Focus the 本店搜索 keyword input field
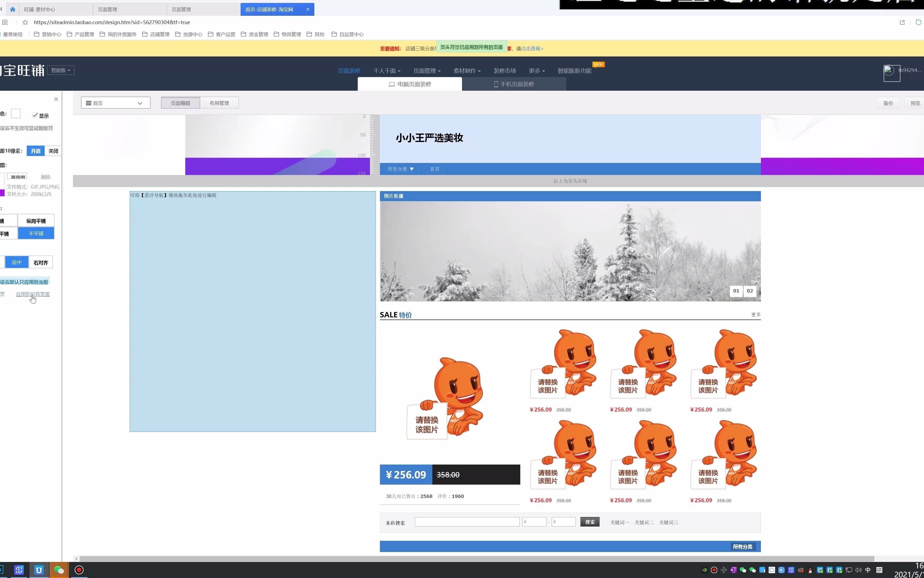Viewport: 924px width, 578px height. click(x=467, y=522)
